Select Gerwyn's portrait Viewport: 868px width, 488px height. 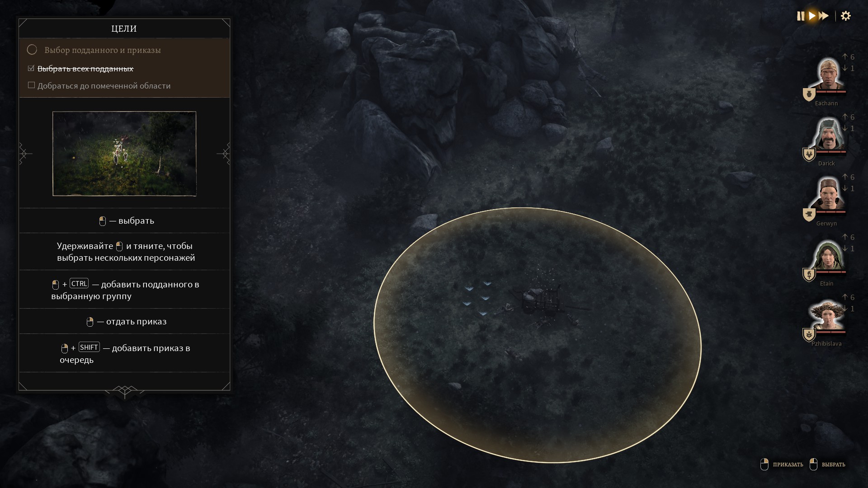828,195
